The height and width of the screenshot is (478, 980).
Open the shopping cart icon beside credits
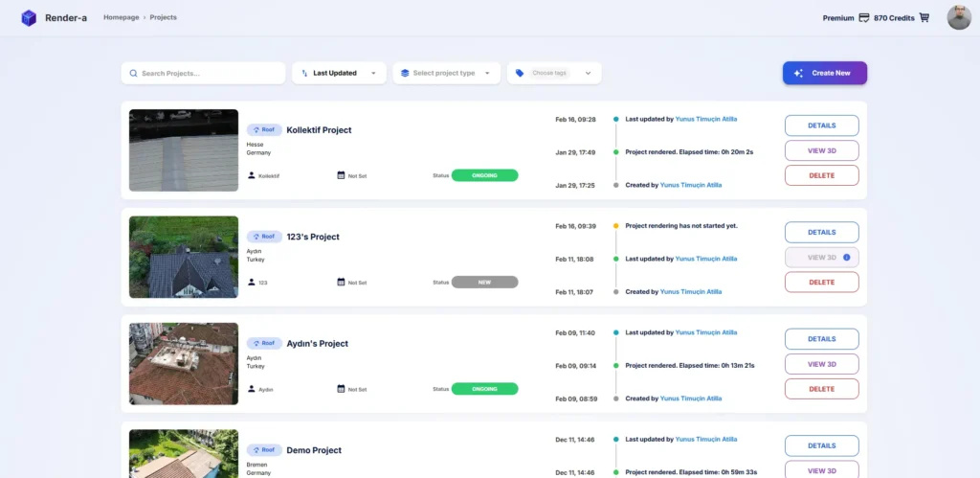[x=924, y=17]
